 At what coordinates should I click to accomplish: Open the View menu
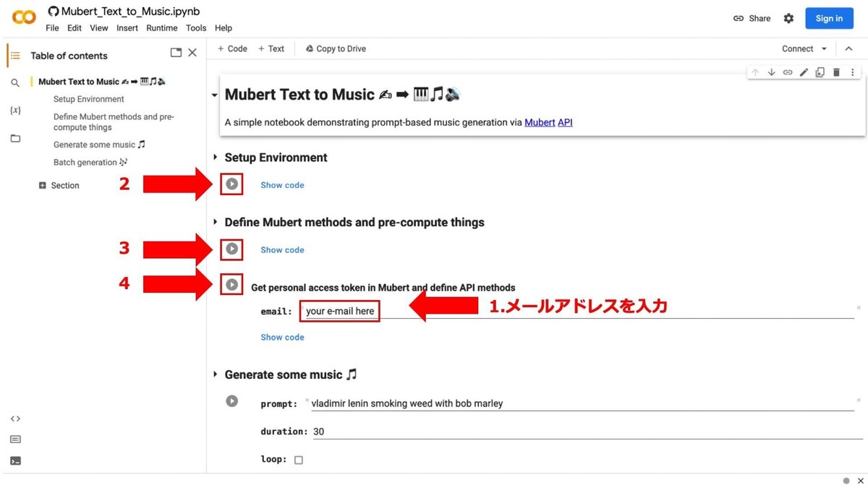(x=99, y=28)
